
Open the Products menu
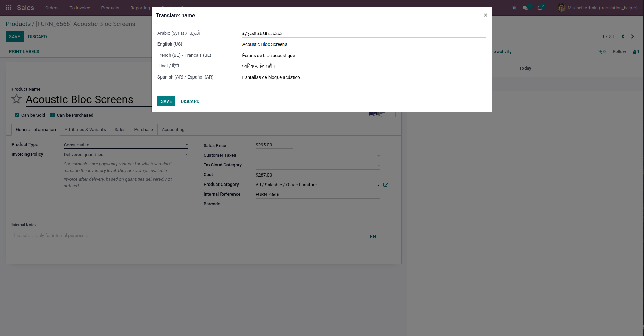click(x=110, y=8)
